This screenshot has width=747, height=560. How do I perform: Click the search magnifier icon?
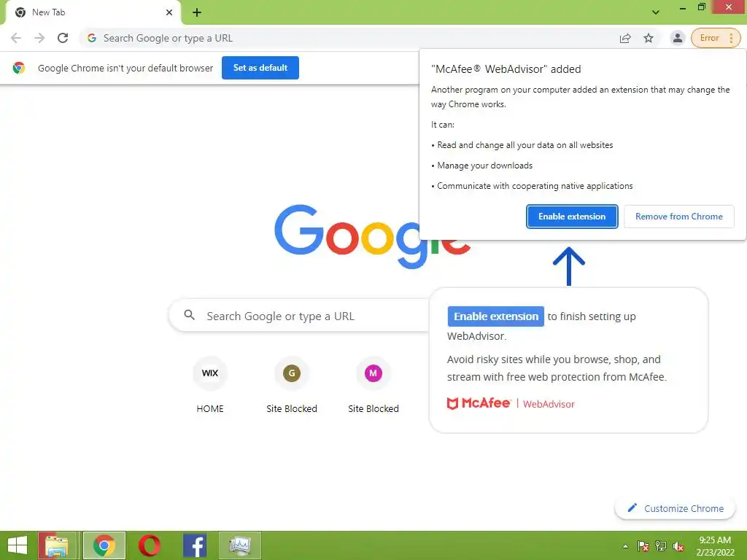[190, 315]
